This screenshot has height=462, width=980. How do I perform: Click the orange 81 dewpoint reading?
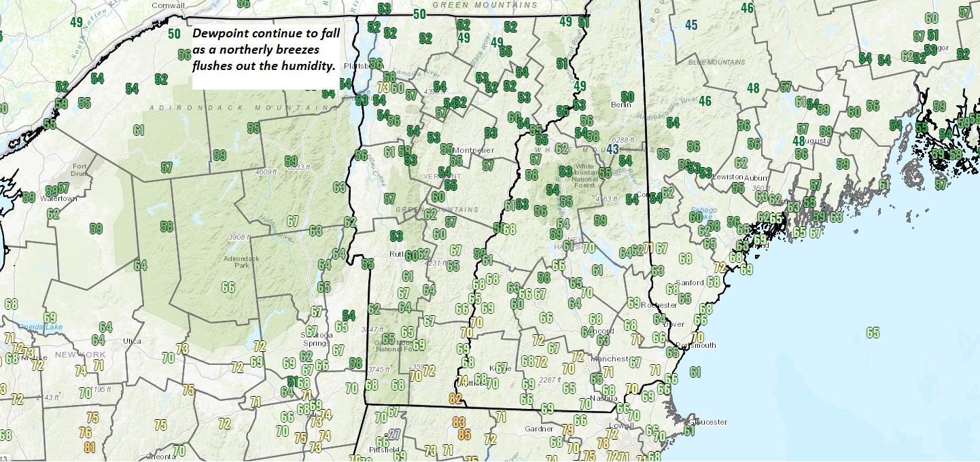coord(90,447)
